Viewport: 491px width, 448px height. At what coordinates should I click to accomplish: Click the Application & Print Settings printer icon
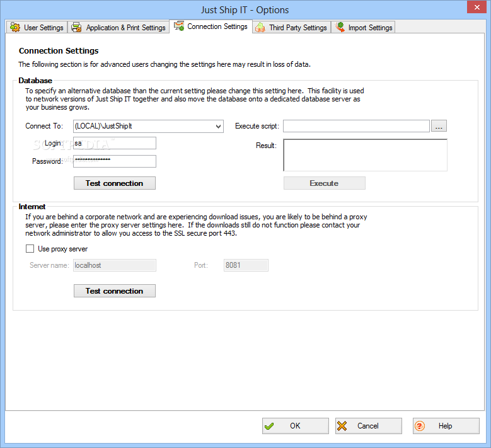coord(76,28)
